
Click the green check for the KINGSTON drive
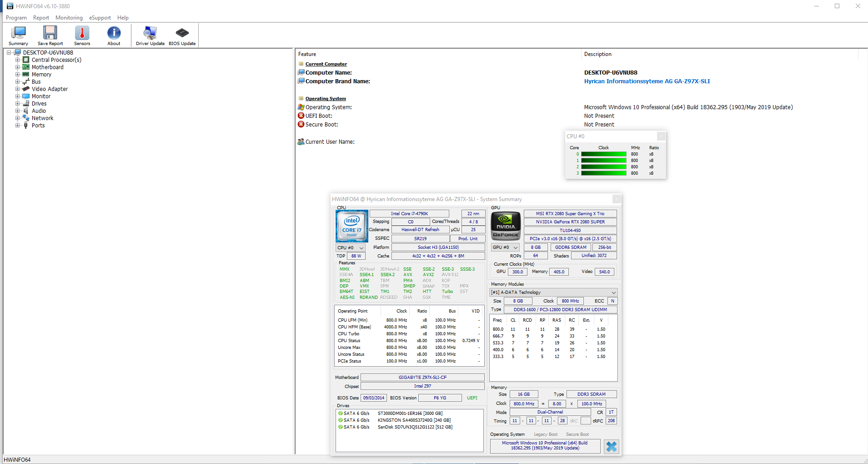tap(341, 420)
